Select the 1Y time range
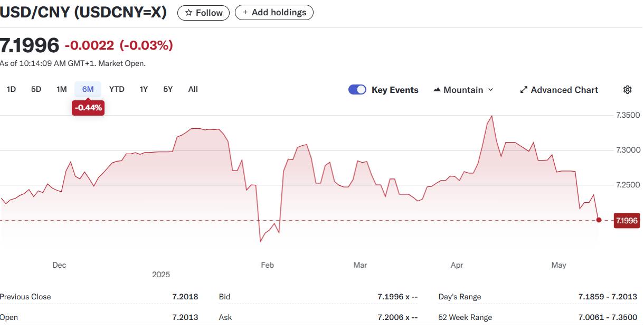 pyautogui.click(x=144, y=89)
